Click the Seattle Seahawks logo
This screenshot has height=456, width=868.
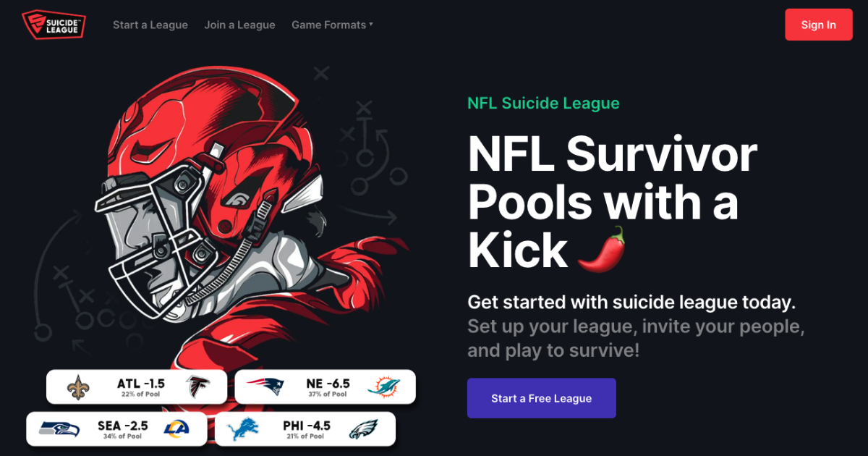pyautogui.click(x=56, y=428)
